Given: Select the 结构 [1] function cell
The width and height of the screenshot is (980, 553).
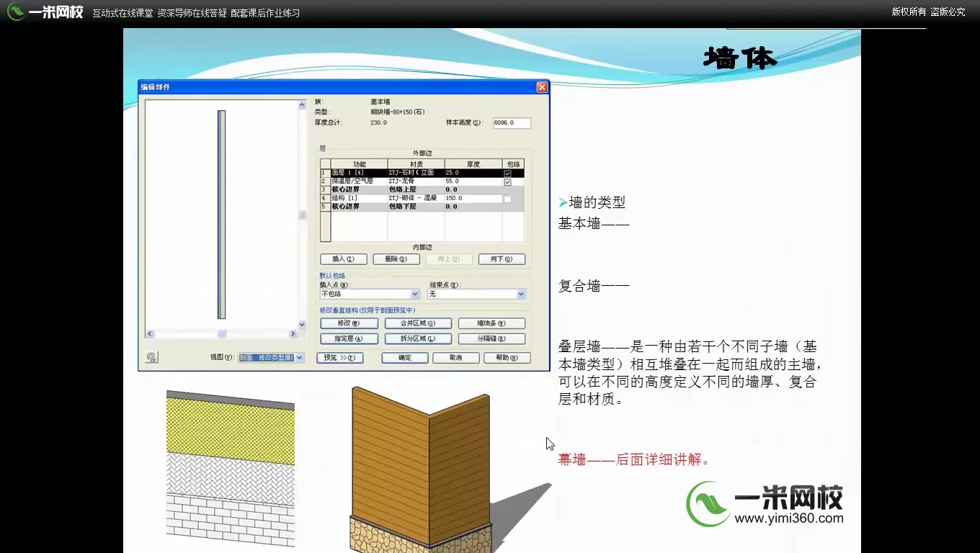Looking at the screenshot, I should coord(359,198).
